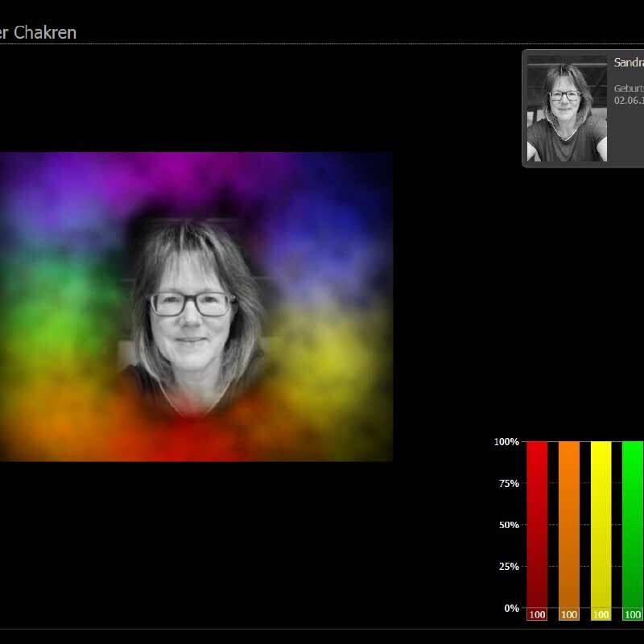
Task: Click the 0% axis label on the chart
Action: tap(511, 609)
